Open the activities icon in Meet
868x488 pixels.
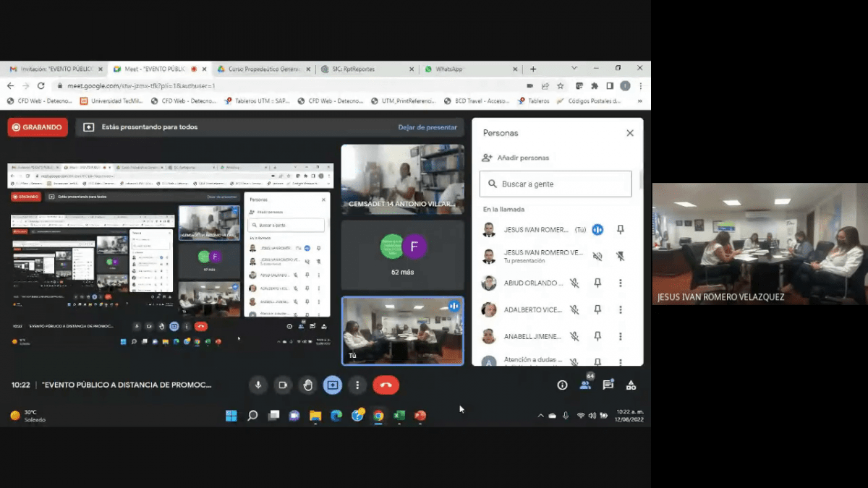click(631, 385)
